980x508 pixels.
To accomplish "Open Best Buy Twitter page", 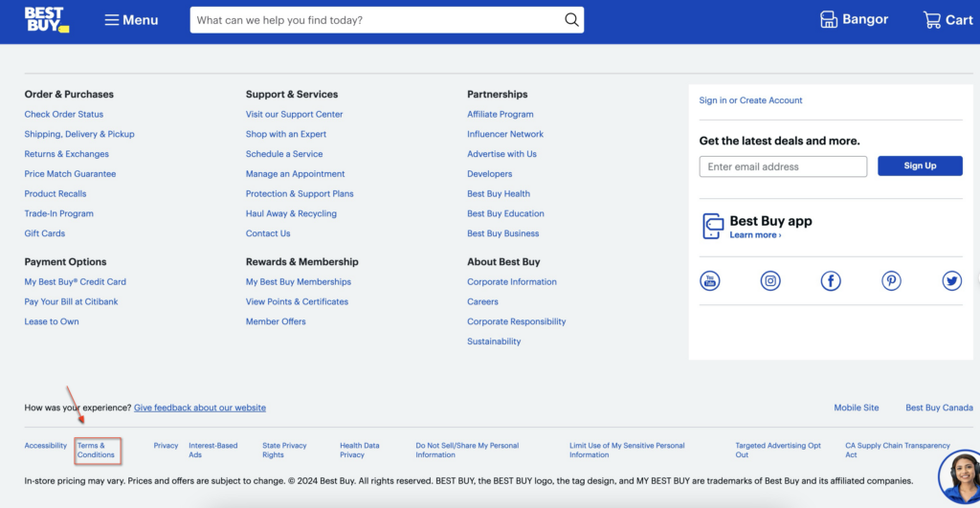I will click(x=951, y=280).
